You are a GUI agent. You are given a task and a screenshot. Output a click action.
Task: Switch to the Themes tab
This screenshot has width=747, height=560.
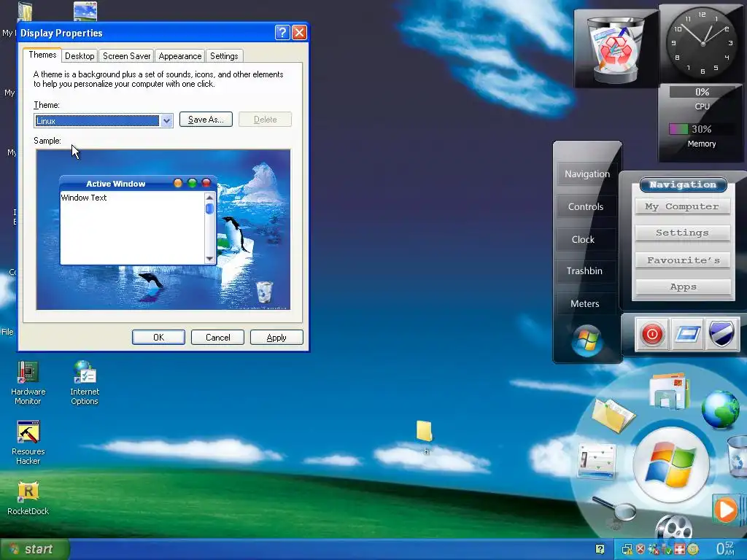(x=42, y=55)
